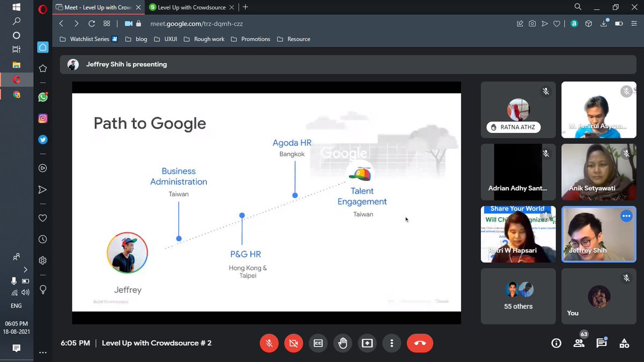
Task: Open the Resource bookmarks folder
Action: pyautogui.click(x=294, y=39)
